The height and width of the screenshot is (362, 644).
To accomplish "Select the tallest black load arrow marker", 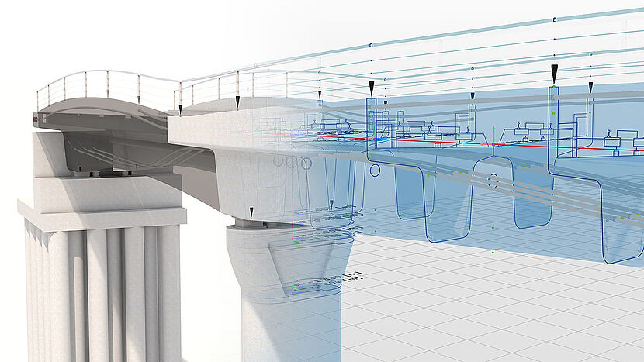I will point(555,74).
